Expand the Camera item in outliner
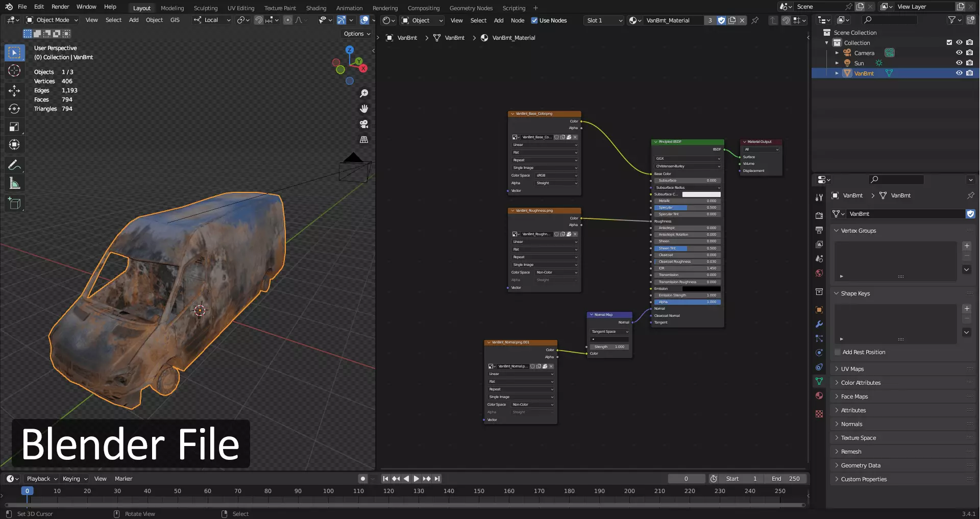The height and width of the screenshot is (519, 980). tap(837, 53)
